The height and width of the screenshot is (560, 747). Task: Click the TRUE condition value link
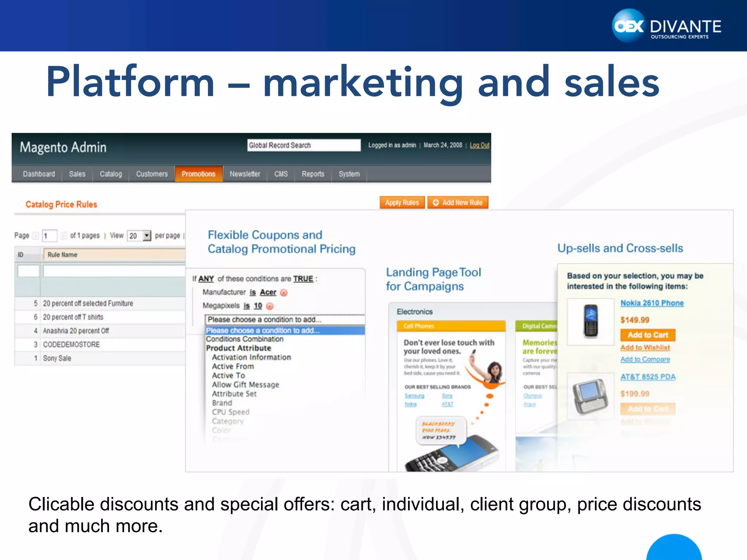click(303, 279)
